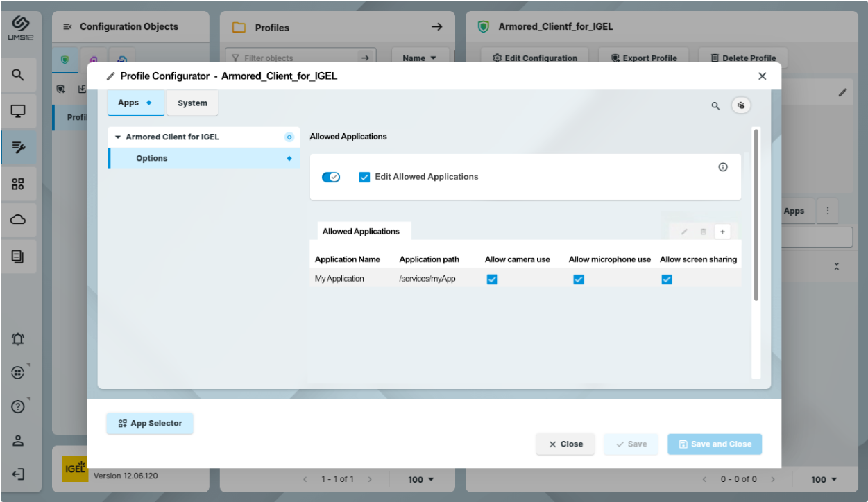Collapse the Armored Client for IGEL tree node

coord(118,137)
